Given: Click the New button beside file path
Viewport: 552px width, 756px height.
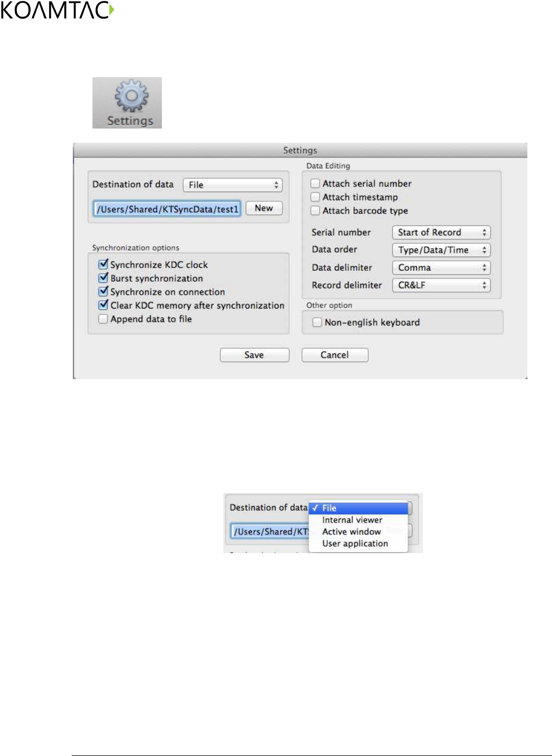Looking at the screenshot, I should pos(264,208).
